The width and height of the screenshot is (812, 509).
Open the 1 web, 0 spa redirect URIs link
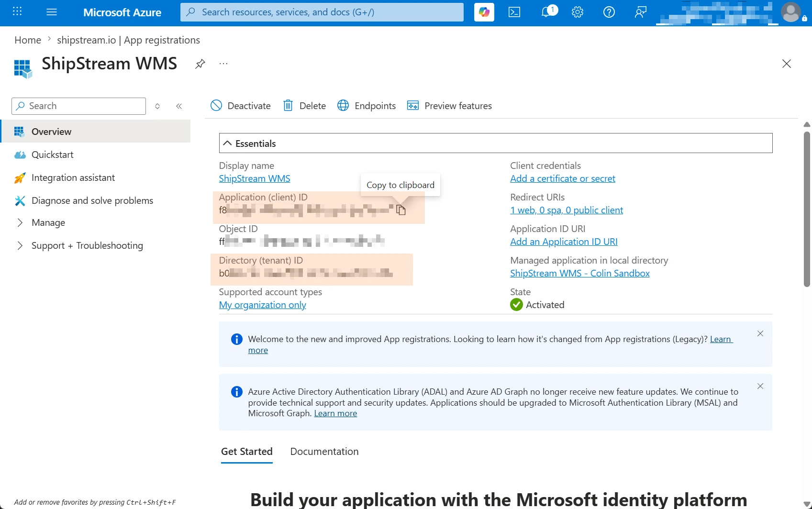567,210
